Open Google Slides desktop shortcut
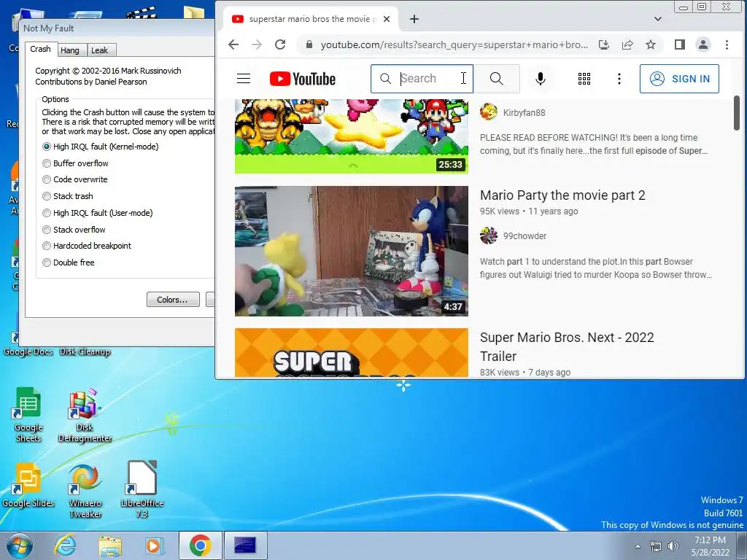Viewport: 747px width, 560px height. pyautogui.click(x=28, y=485)
